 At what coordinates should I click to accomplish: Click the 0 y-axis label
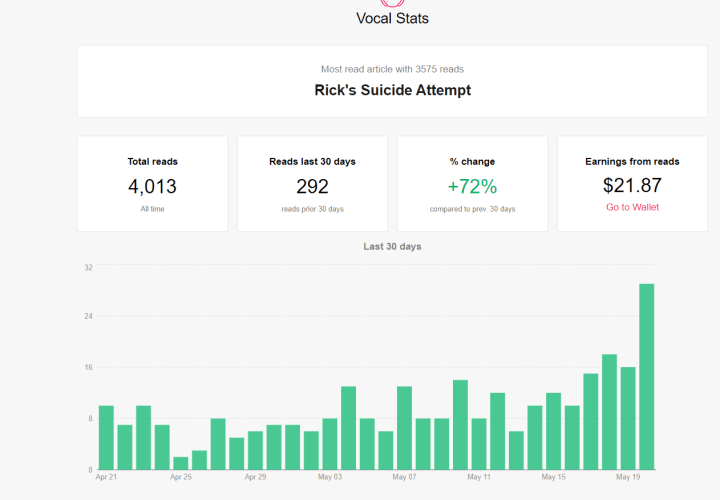pos(90,470)
